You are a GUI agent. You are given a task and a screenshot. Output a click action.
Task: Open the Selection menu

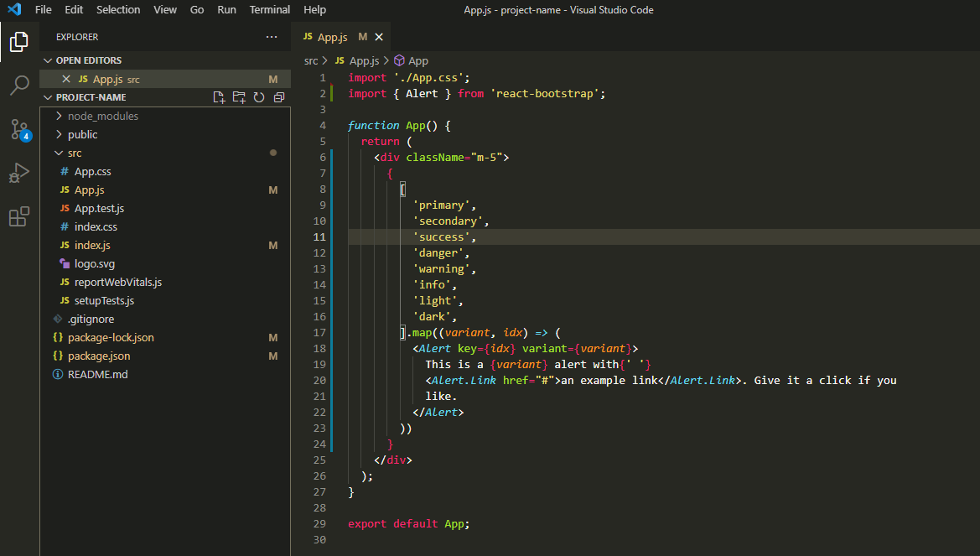point(118,10)
